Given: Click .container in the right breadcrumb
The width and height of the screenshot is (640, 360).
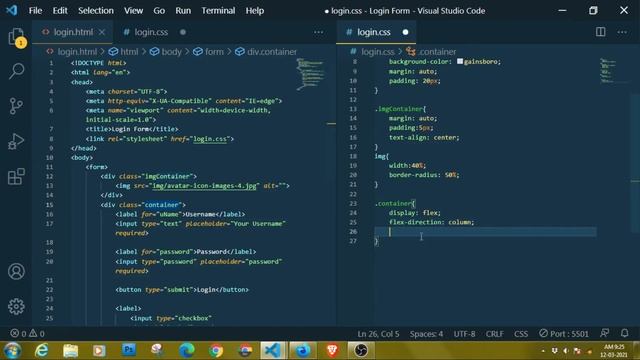Looking at the screenshot, I should [x=437, y=52].
